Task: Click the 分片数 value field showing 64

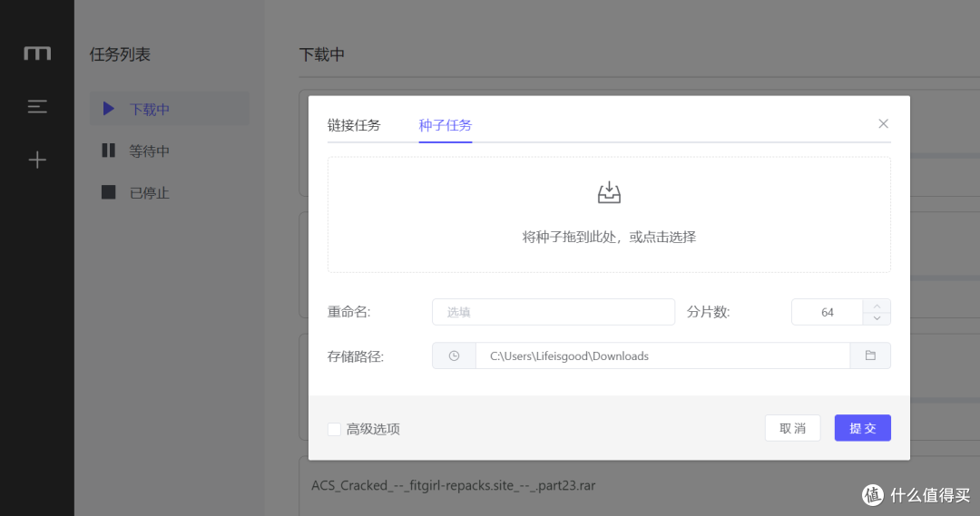Action: pos(827,312)
